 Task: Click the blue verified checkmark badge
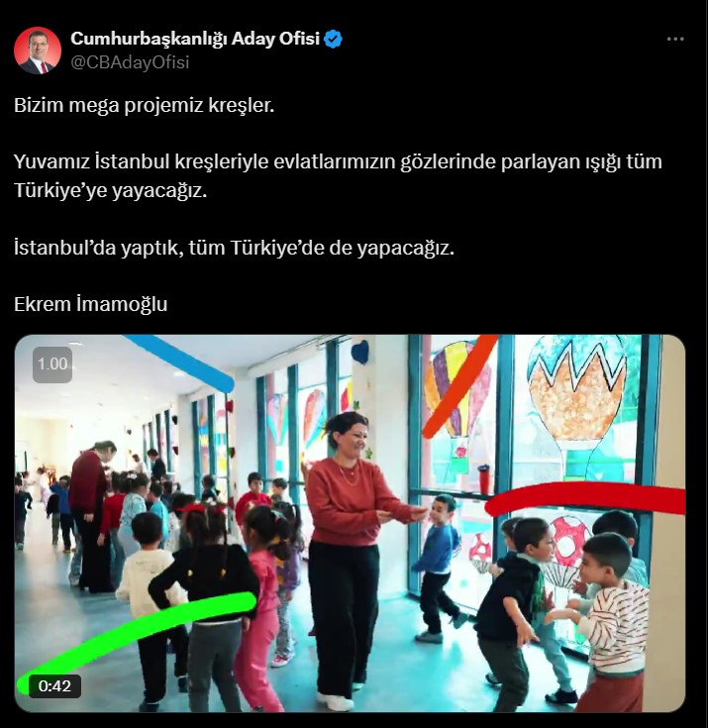(x=333, y=39)
